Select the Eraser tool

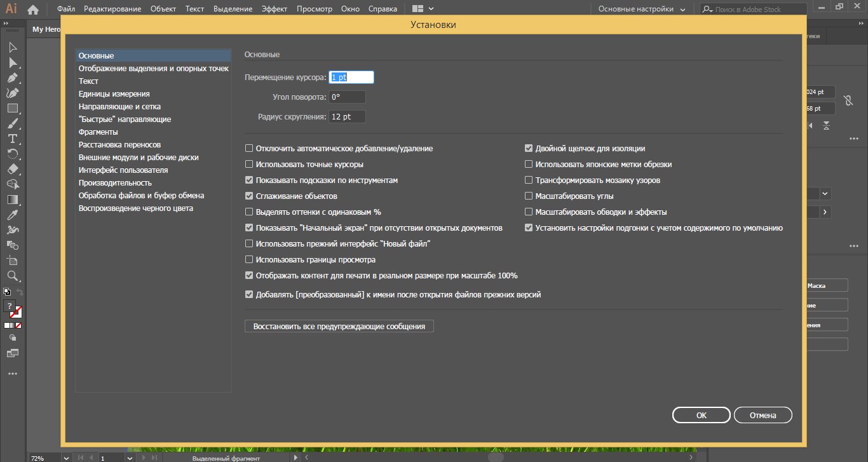coord(12,169)
